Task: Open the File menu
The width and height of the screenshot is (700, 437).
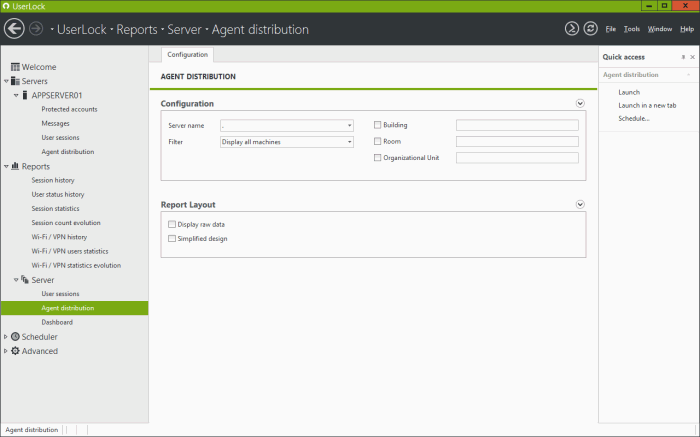Action: click(610, 29)
